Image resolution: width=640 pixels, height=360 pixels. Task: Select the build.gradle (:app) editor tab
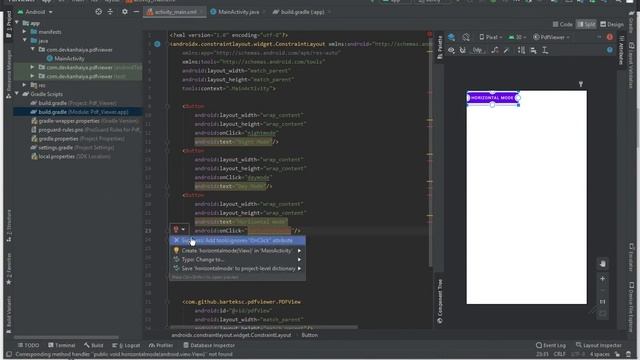(301, 12)
